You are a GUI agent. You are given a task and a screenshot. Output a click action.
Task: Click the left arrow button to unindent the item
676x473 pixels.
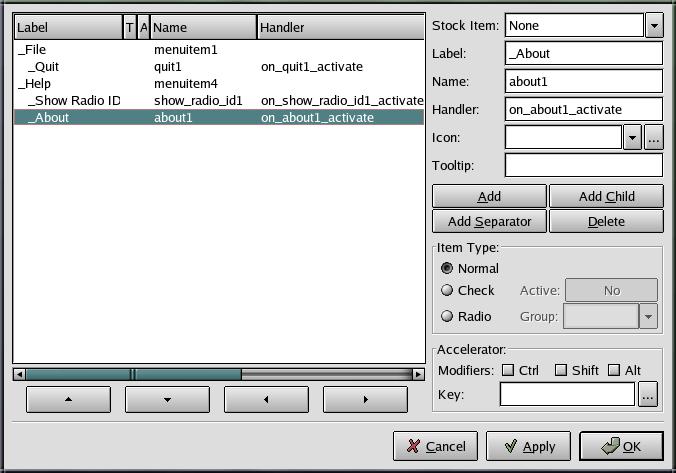pyautogui.click(x=265, y=399)
